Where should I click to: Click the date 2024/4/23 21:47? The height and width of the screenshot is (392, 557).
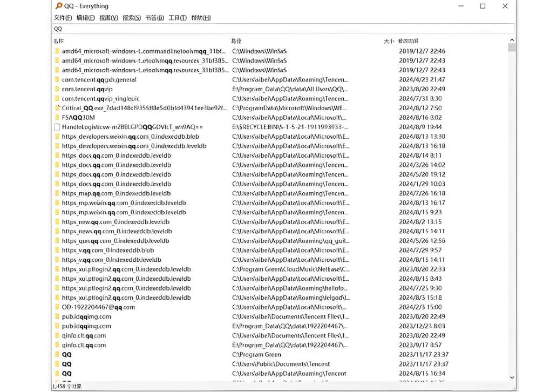[x=422, y=79]
